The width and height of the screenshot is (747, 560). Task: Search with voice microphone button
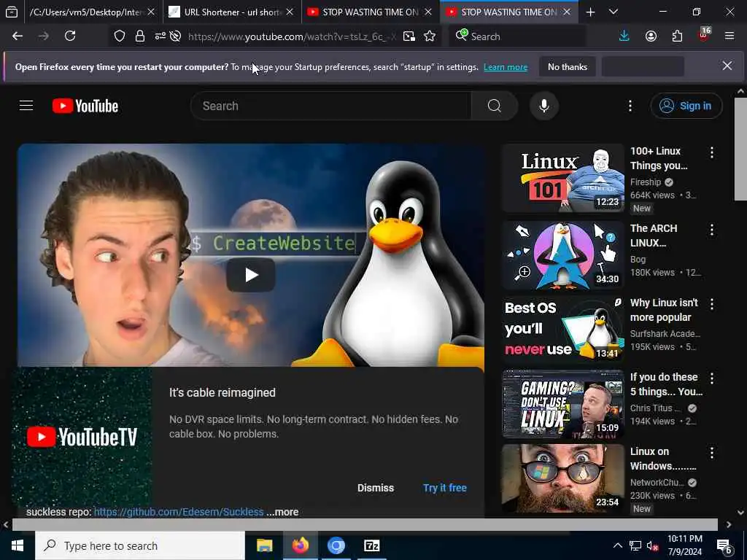click(544, 106)
